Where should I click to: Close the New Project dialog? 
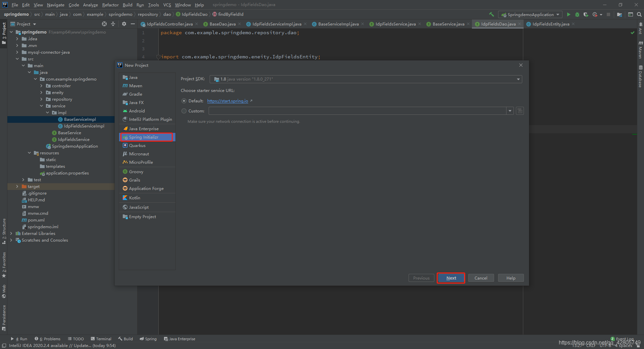[521, 65]
